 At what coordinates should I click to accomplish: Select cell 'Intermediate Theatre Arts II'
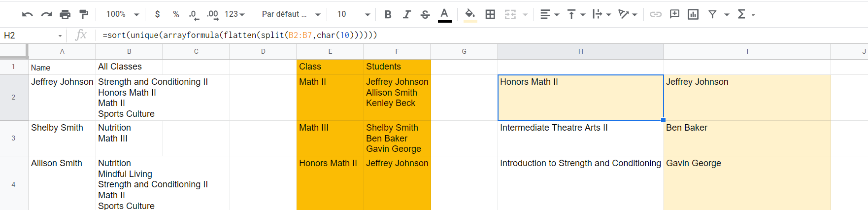pyautogui.click(x=581, y=139)
